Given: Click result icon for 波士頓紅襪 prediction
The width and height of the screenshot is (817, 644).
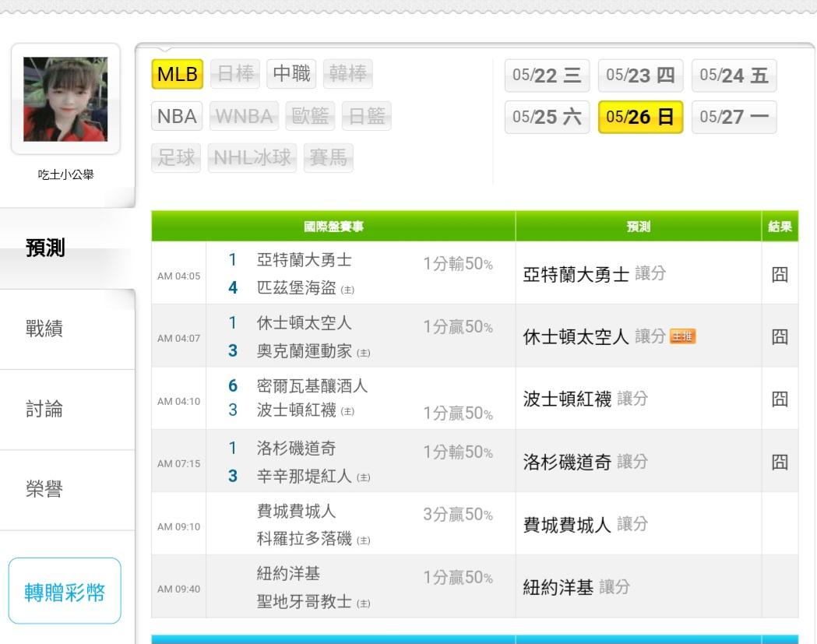Looking at the screenshot, I should [x=780, y=399].
